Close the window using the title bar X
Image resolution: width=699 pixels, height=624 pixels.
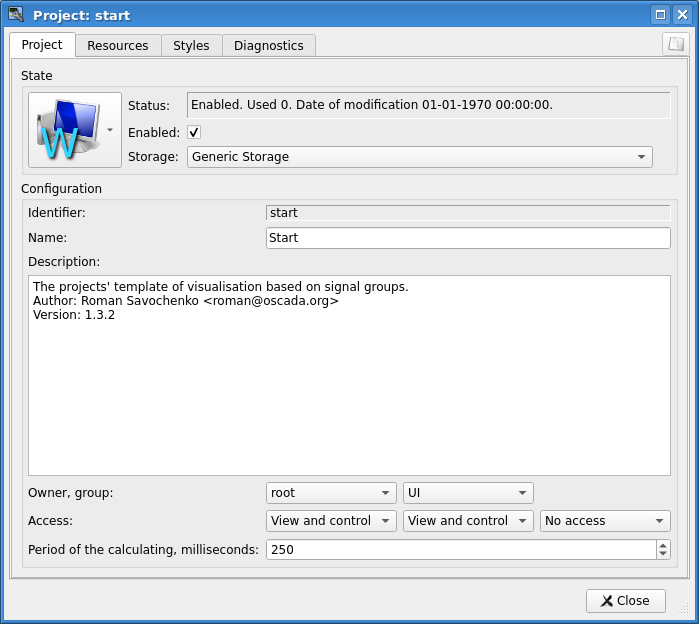(x=681, y=15)
